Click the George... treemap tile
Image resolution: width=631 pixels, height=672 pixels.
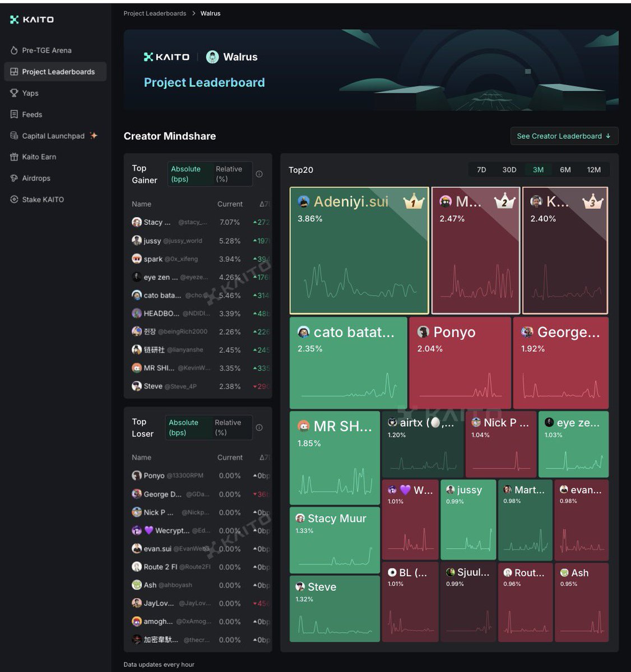(561, 363)
